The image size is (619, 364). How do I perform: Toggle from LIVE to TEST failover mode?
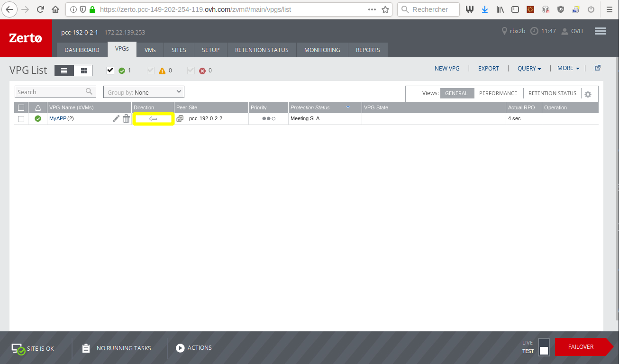pyautogui.click(x=544, y=346)
